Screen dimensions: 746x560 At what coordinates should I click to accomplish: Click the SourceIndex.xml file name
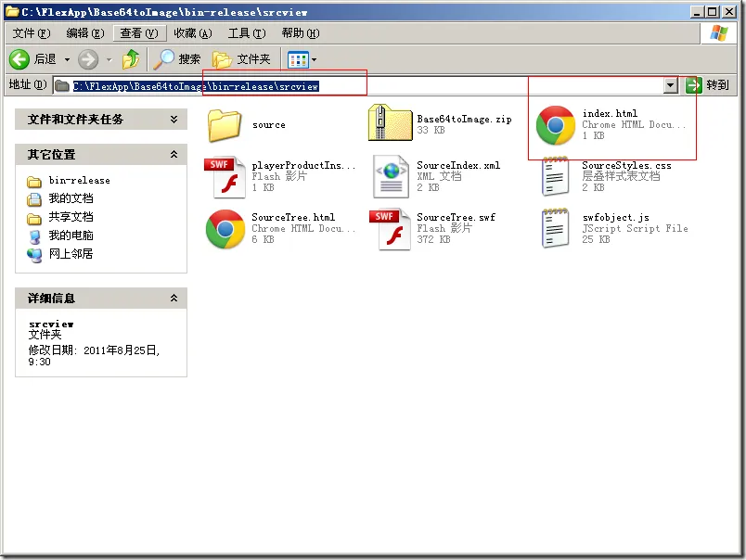[458, 165]
